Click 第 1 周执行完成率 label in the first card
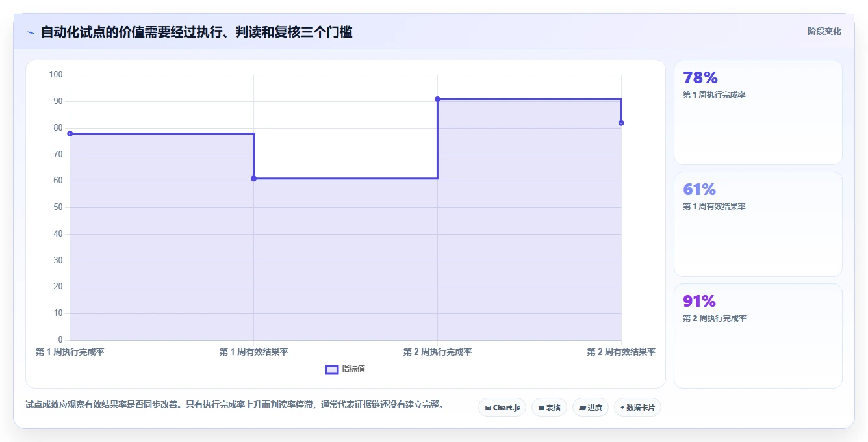Screen dimensions: 868x442 tap(714, 95)
